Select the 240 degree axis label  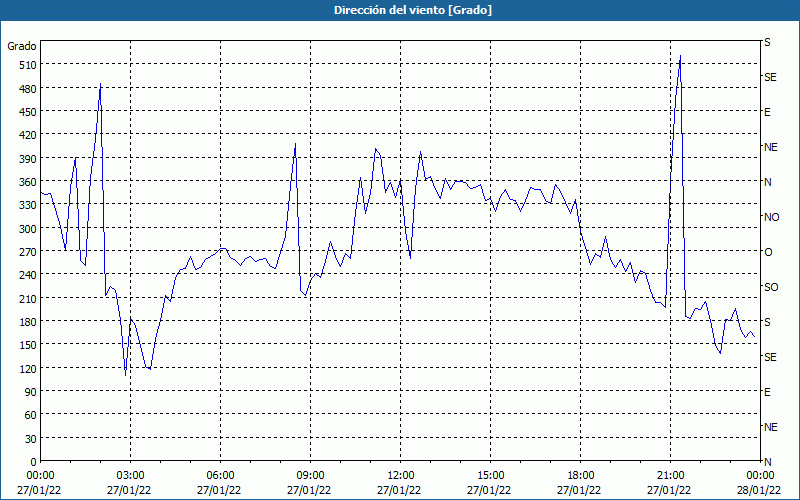pyautogui.click(x=28, y=275)
